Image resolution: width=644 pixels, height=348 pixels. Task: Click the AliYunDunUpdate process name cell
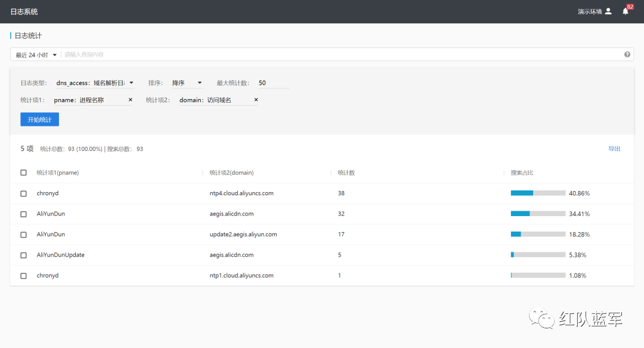click(60, 255)
